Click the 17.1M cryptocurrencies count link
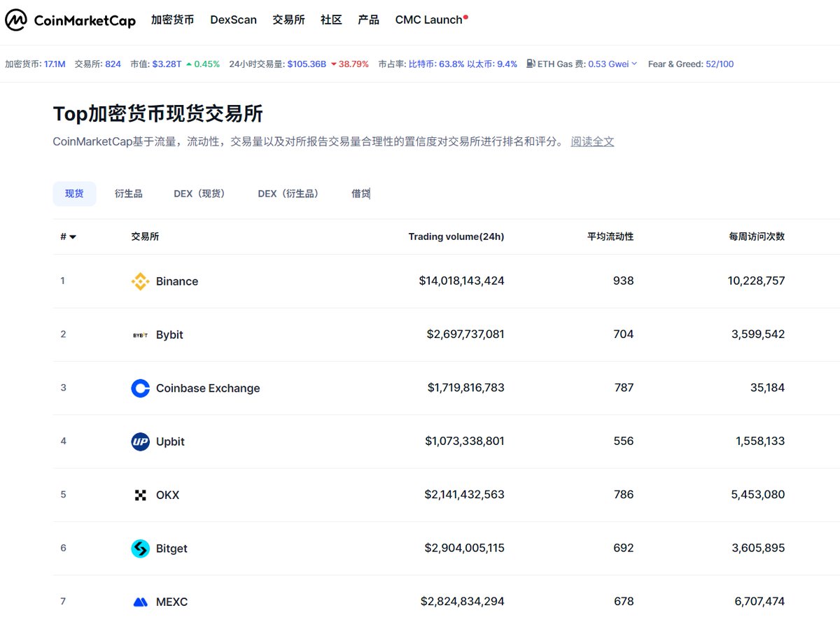The image size is (840, 622). 55,64
